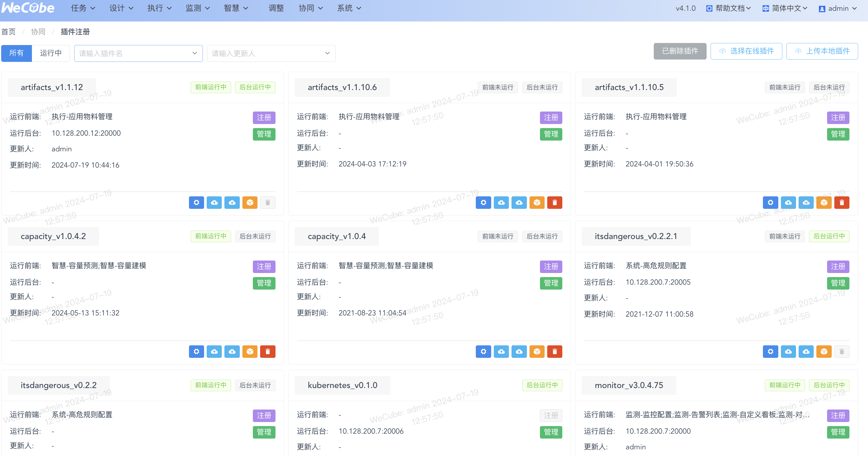Delete capacity_v1.0.4.2 with red trash icon

tap(268, 351)
